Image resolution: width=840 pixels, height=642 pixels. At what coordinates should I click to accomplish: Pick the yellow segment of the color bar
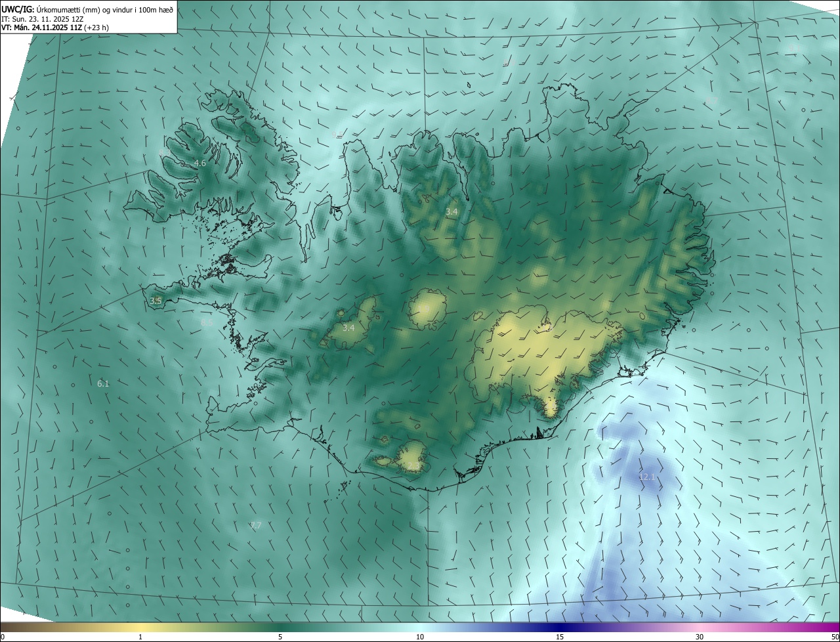140,627
